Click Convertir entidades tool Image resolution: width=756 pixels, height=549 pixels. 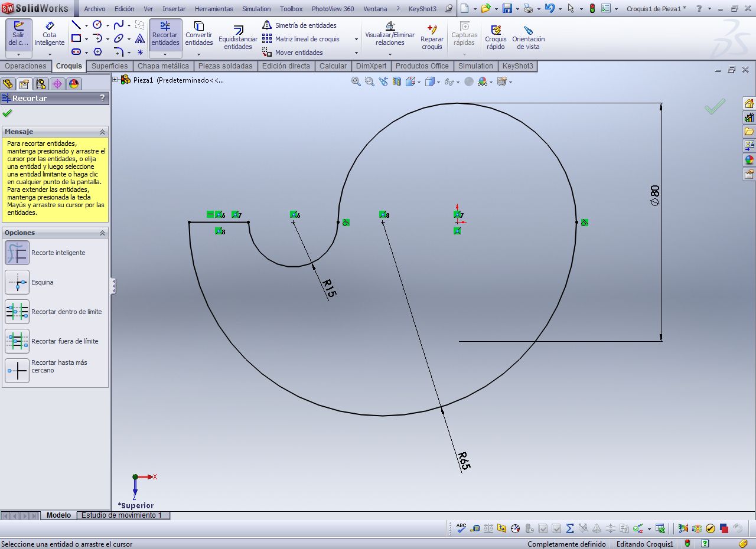[199, 34]
